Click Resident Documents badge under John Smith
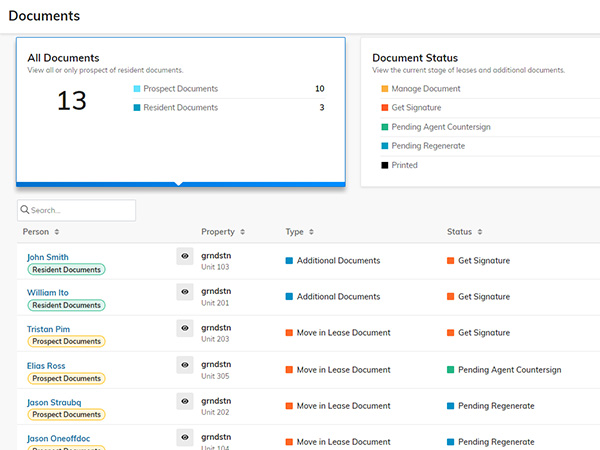Viewport: 600px width, 450px height. coord(66,269)
